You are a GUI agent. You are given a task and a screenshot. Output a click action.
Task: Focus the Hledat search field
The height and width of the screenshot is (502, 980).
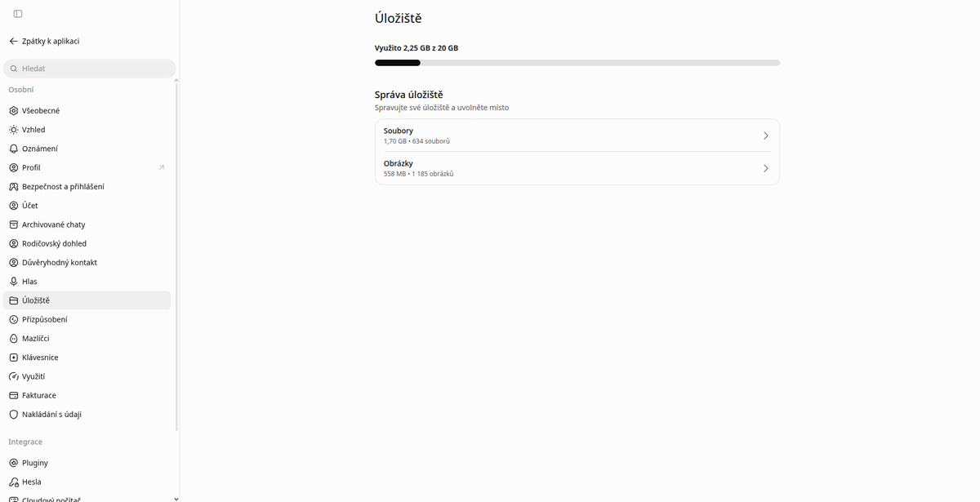90,69
